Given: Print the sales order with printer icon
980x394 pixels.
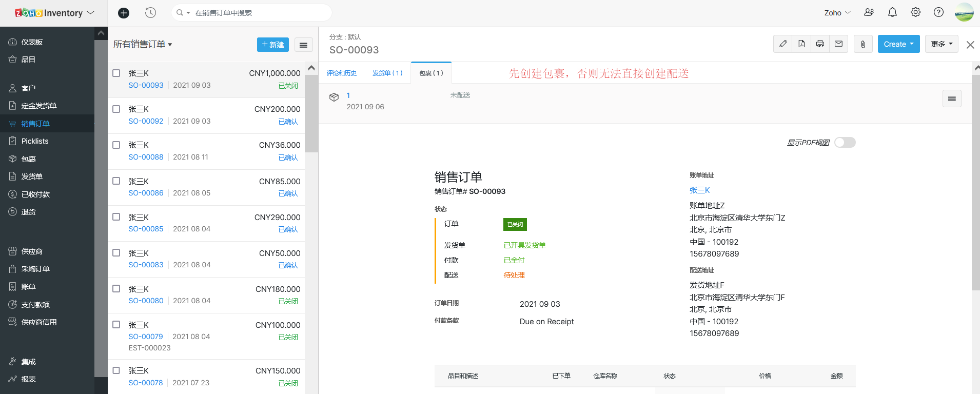Looking at the screenshot, I should [x=820, y=44].
